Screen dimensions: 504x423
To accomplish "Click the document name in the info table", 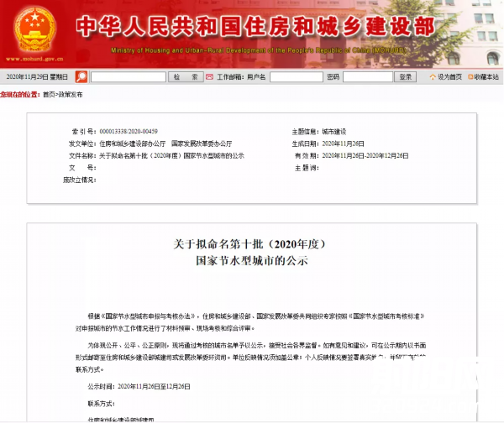I will tap(171, 156).
